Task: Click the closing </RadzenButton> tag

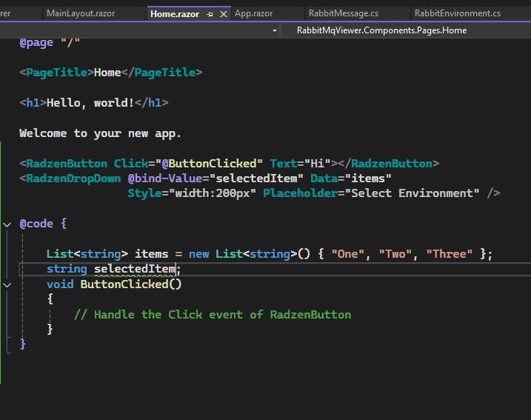Action: pos(388,164)
